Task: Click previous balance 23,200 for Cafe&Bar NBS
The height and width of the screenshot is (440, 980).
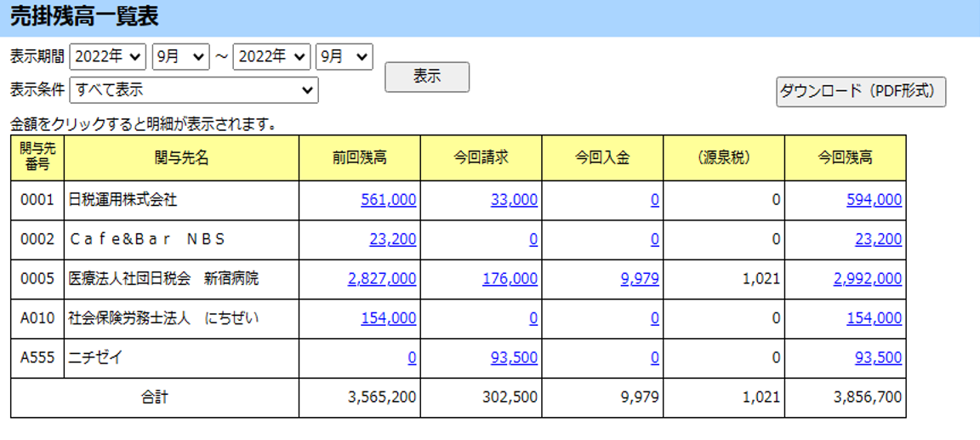Action: coord(392,240)
